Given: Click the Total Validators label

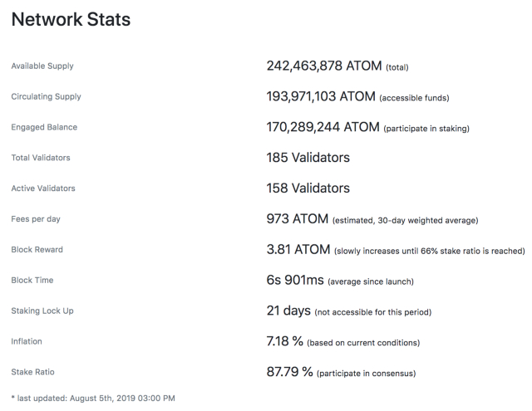Looking at the screenshot, I should (41, 158).
